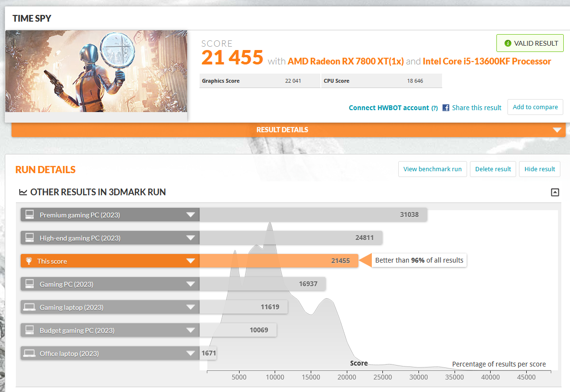
Task: Click the desktop icon for Gaming PC (2023)
Action: 29,284
